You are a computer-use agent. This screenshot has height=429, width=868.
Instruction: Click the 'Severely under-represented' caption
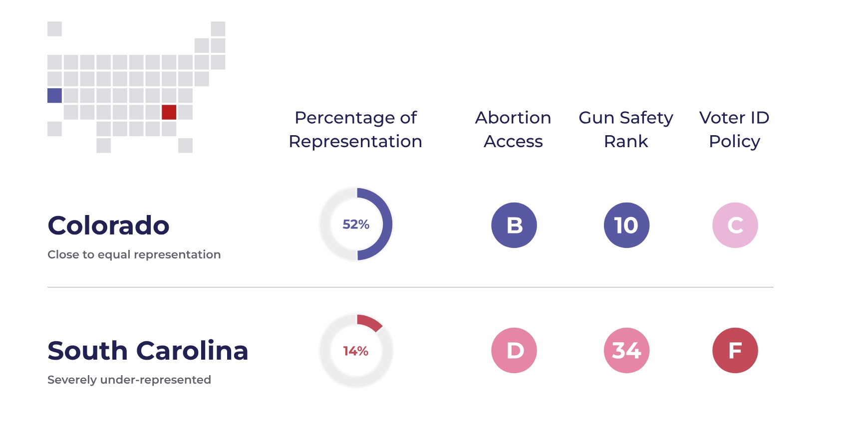click(129, 380)
